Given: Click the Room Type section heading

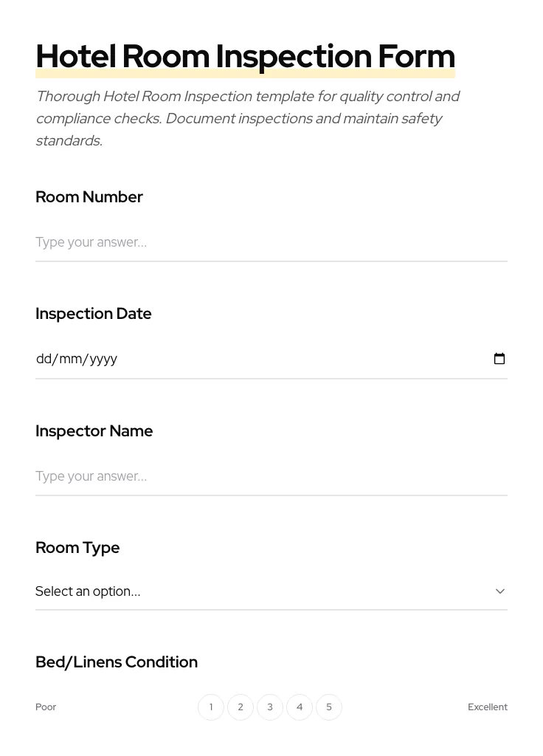Looking at the screenshot, I should tap(77, 547).
